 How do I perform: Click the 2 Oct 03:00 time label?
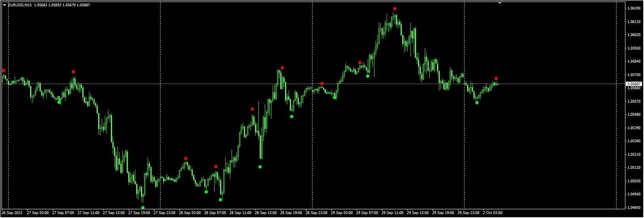[x=492, y=213]
